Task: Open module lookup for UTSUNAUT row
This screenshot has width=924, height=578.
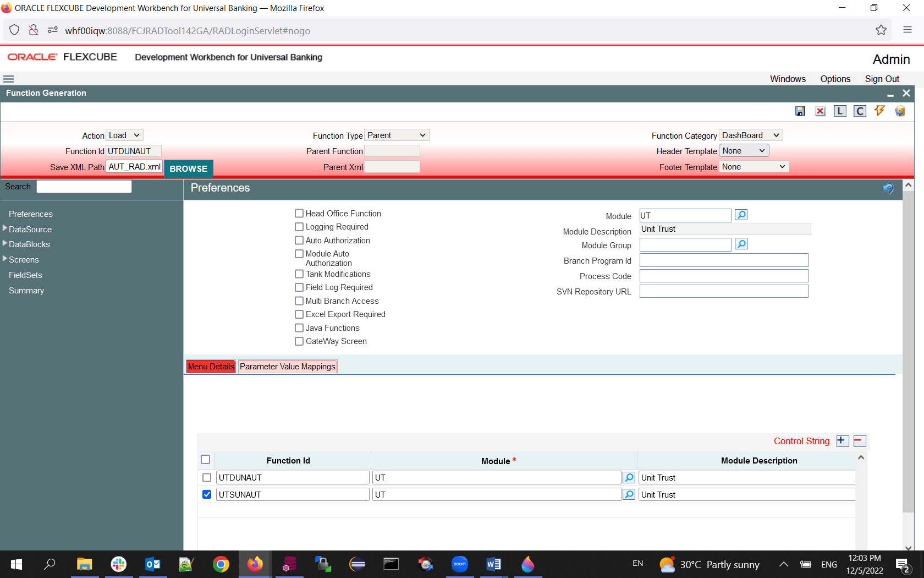Action: coord(629,494)
